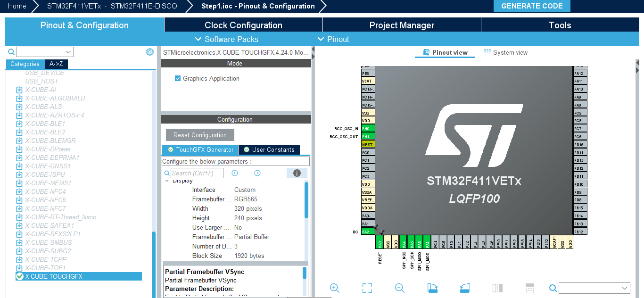
Task: Expand the Software Packs dropdown
Action: click(x=227, y=39)
